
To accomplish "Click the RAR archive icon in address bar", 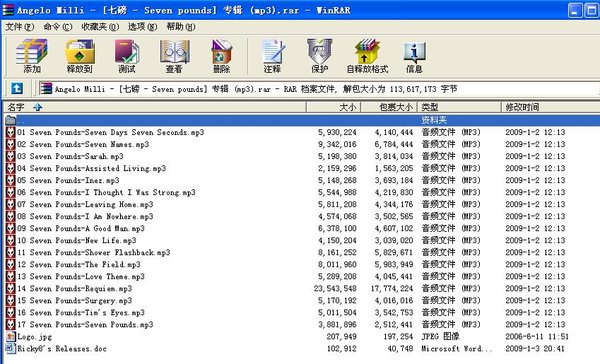I will click(x=46, y=89).
